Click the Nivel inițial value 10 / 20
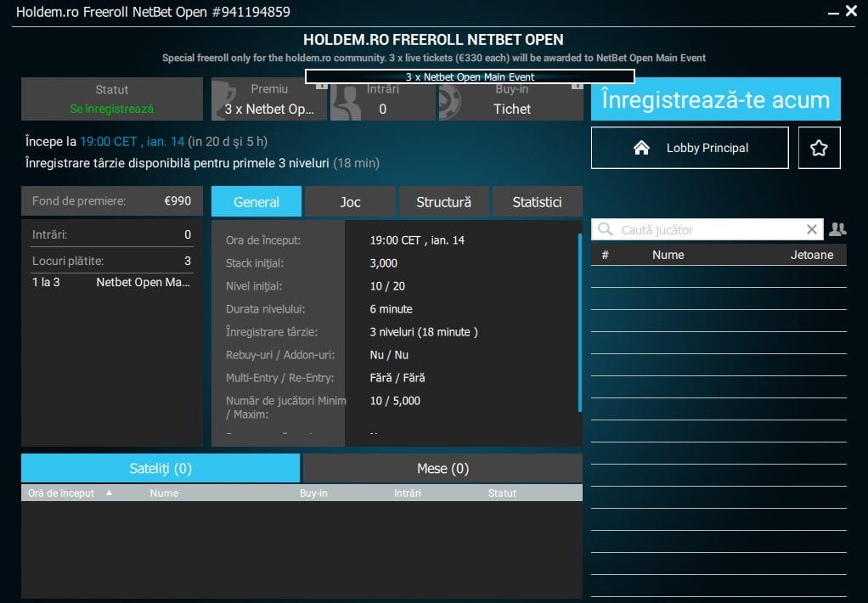868x603 pixels. click(387, 285)
